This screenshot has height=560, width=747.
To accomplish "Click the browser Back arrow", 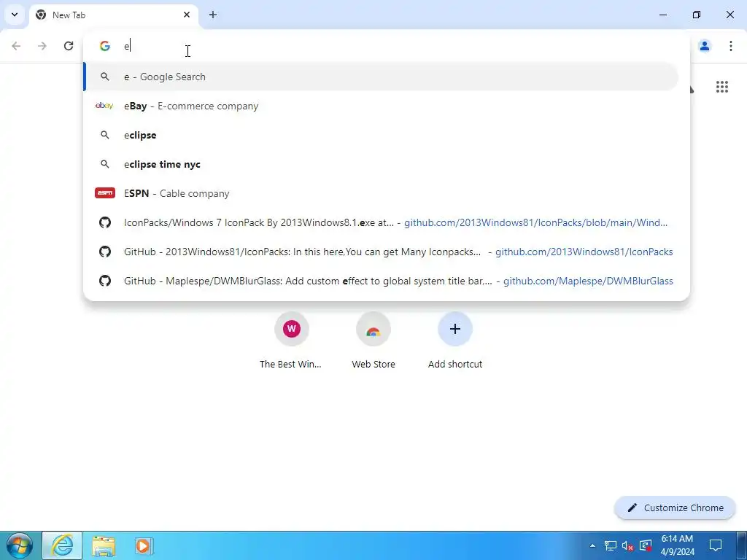I will click(16, 46).
